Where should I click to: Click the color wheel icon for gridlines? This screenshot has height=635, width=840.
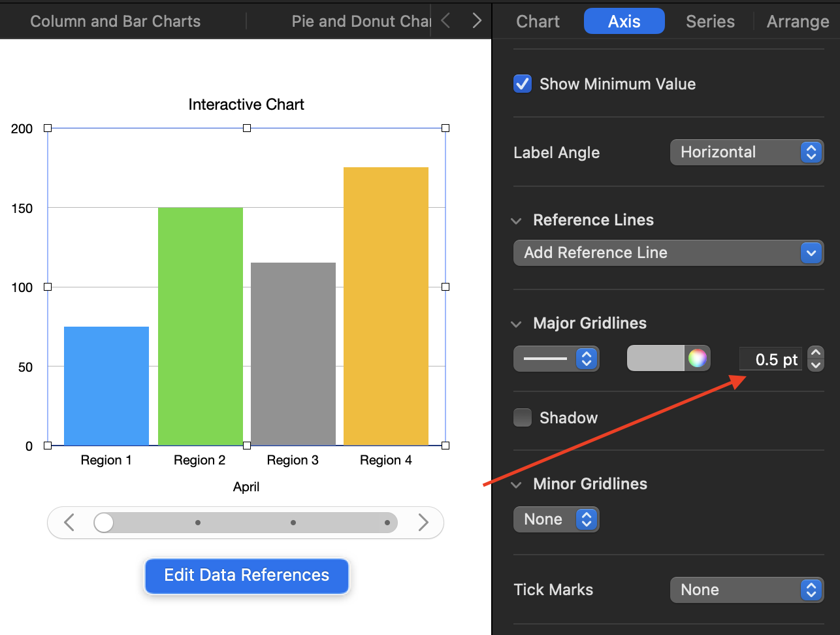[x=697, y=358]
